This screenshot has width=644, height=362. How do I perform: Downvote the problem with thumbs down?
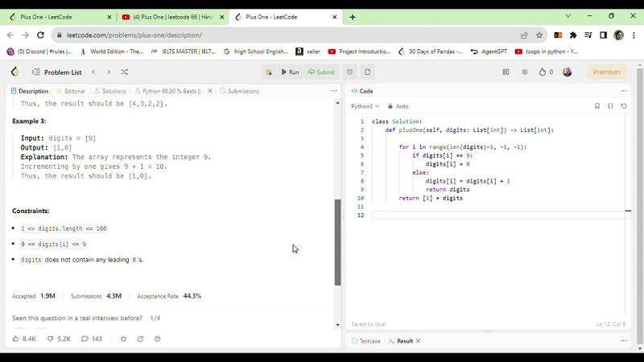click(59, 339)
